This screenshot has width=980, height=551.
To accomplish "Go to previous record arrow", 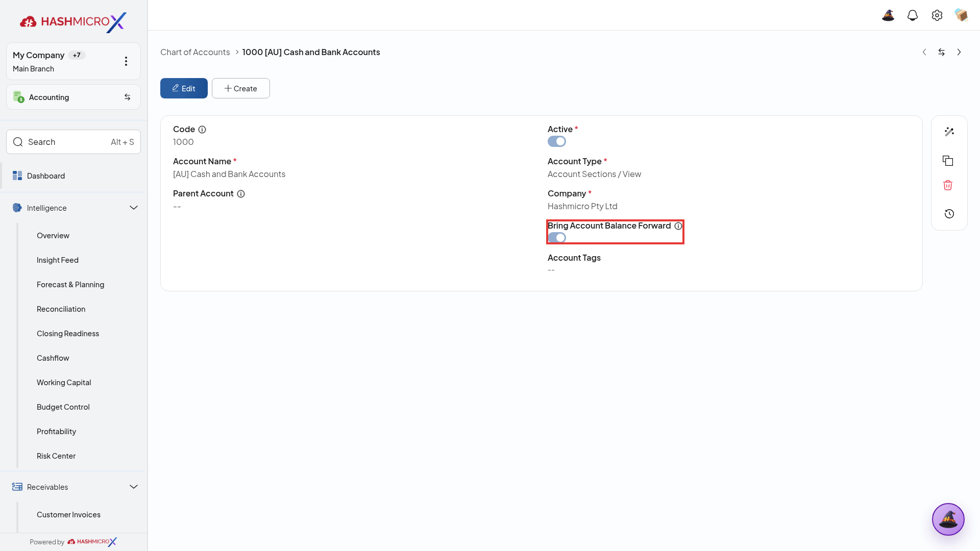I will coord(924,52).
